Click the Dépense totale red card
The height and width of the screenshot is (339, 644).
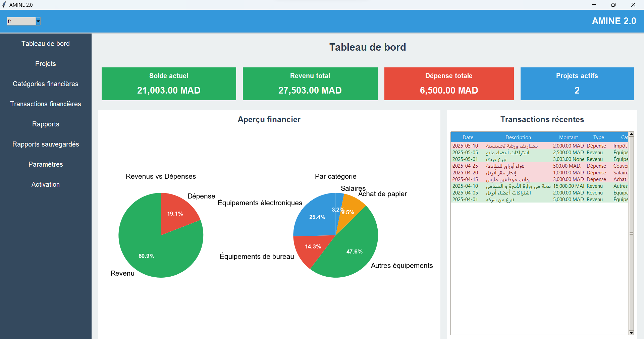click(x=449, y=84)
